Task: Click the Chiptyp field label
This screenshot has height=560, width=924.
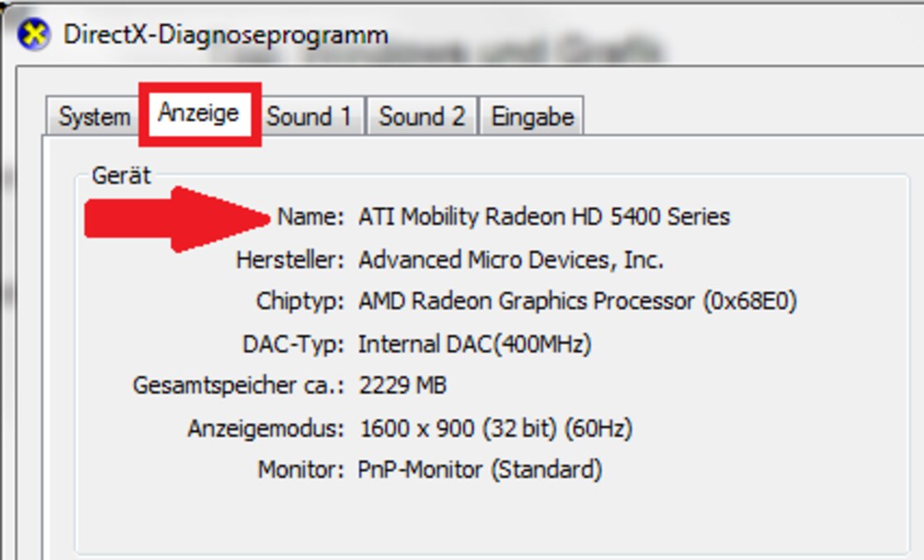Action: pos(300,301)
